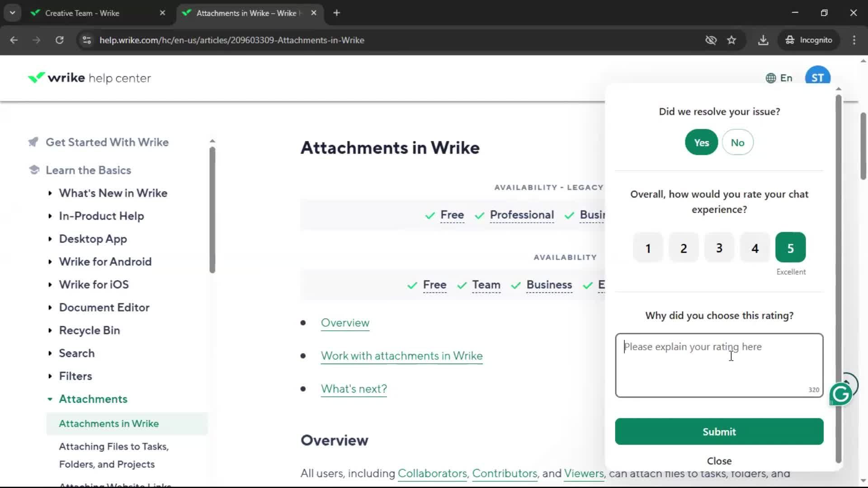Open Attaching Files to Tasks, Folders article
The width and height of the screenshot is (868, 488).
(114, 455)
